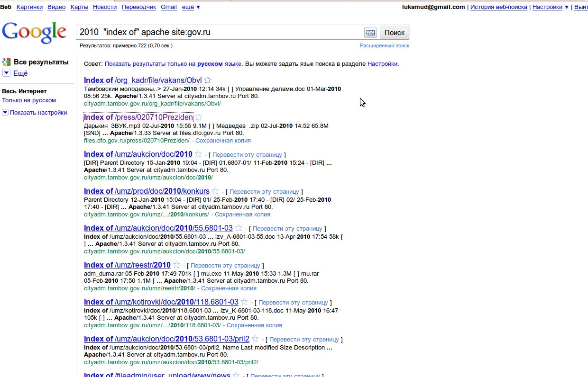Screen dimensions: 588x377
Task: Open the 'Настройки' link in the tip line
Action: coord(382,64)
